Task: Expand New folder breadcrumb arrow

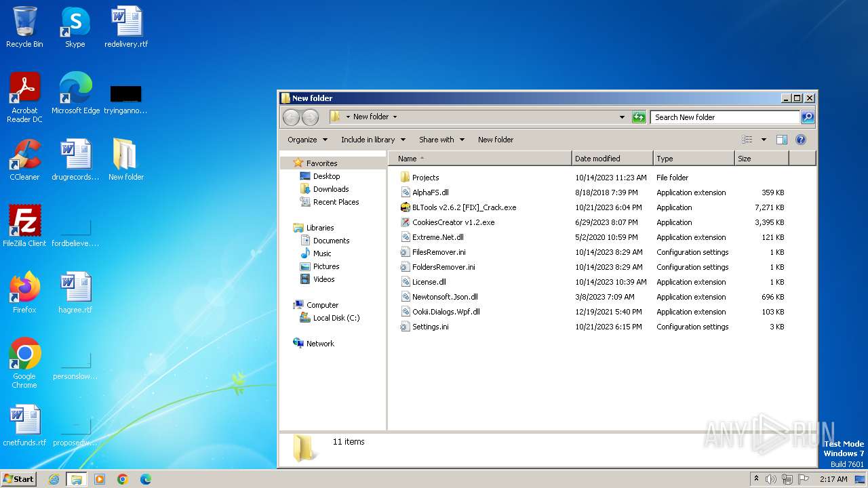Action: click(x=395, y=117)
